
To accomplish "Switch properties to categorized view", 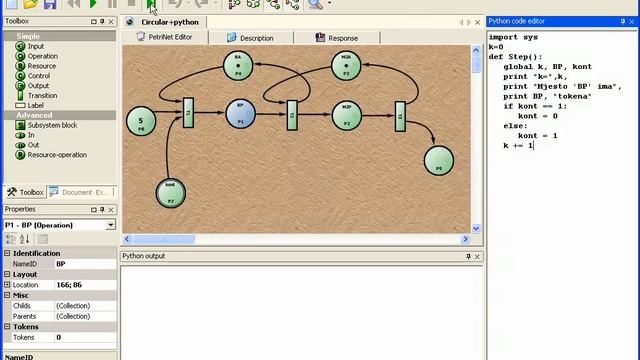I will [10, 239].
